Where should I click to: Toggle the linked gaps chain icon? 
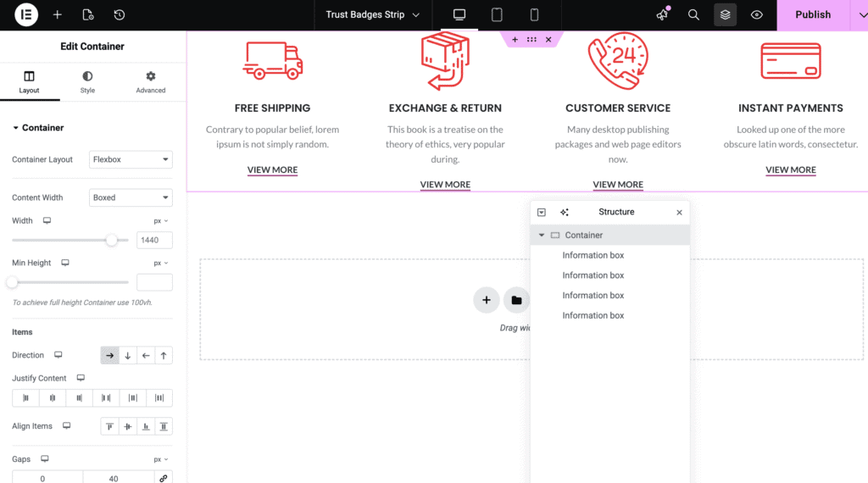point(164,479)
